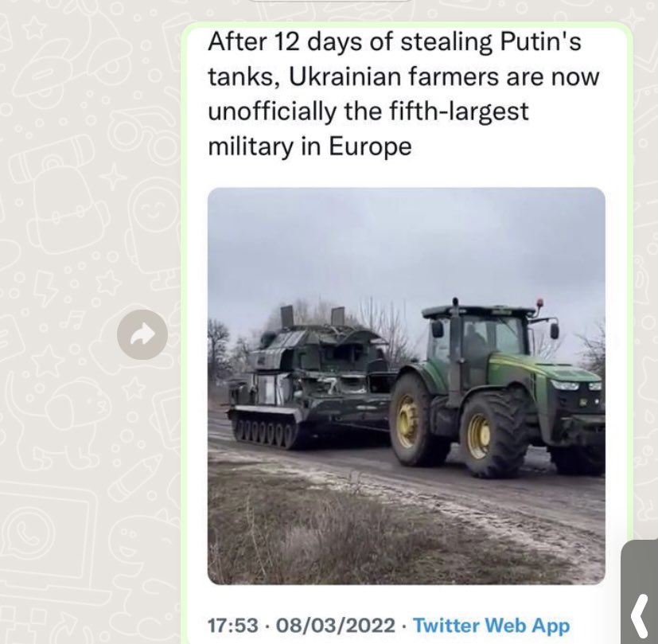Click the phrase "unofficially the fifth-largest"

(368, 111)
